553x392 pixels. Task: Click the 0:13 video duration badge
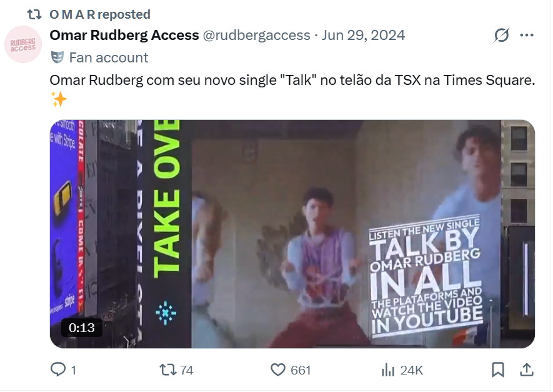81,328
